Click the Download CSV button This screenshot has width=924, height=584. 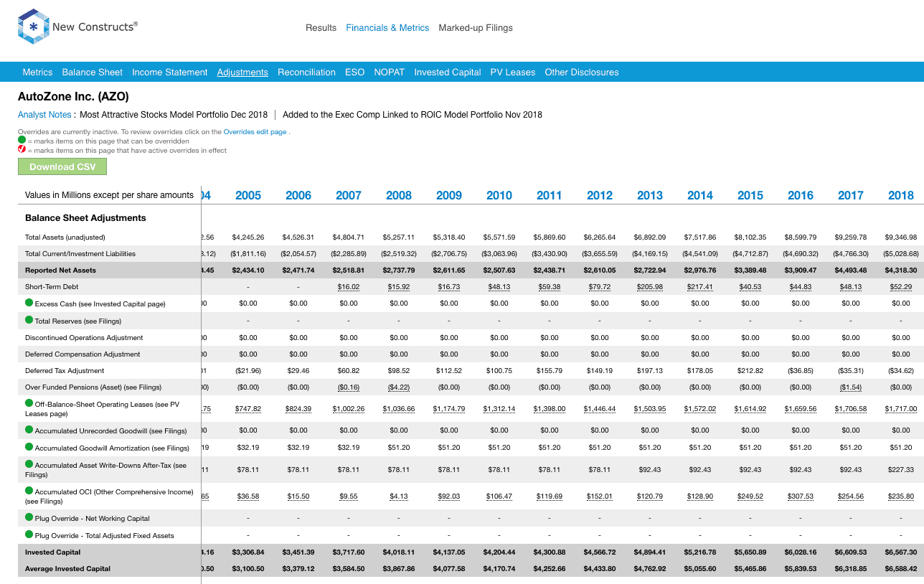coord(62,166)
